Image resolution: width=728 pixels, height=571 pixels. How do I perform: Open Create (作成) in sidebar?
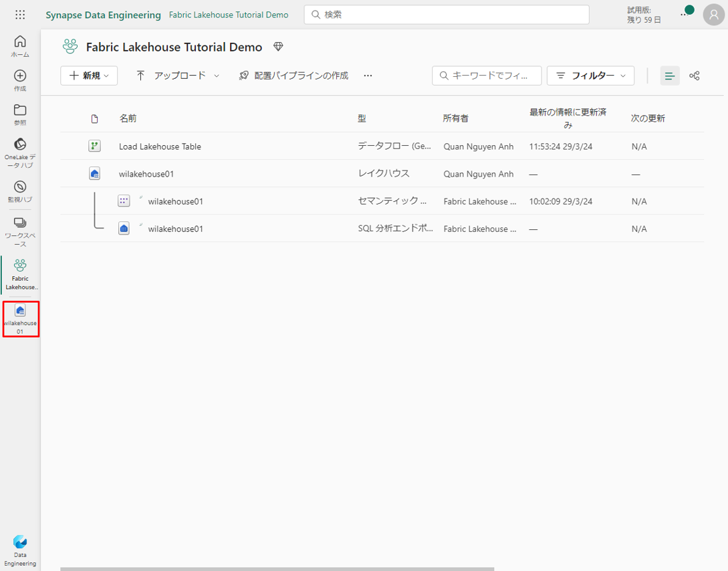(x=20, y=80)
